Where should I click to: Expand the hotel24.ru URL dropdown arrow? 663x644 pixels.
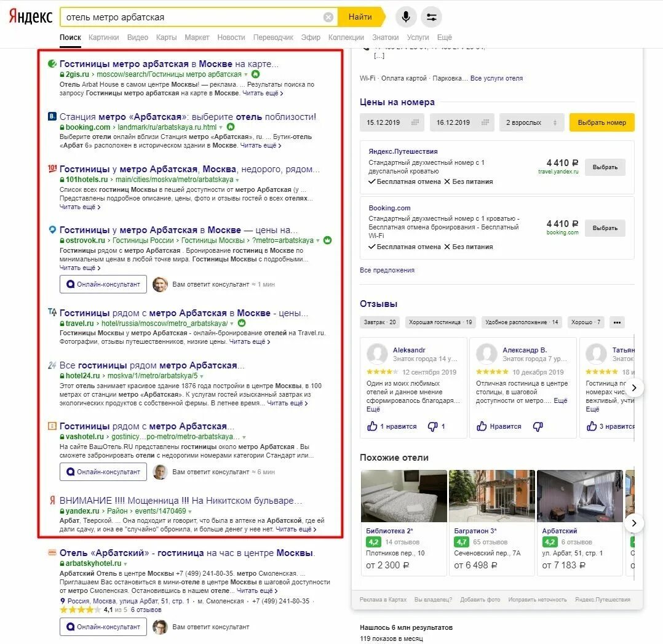click(202, 376)
